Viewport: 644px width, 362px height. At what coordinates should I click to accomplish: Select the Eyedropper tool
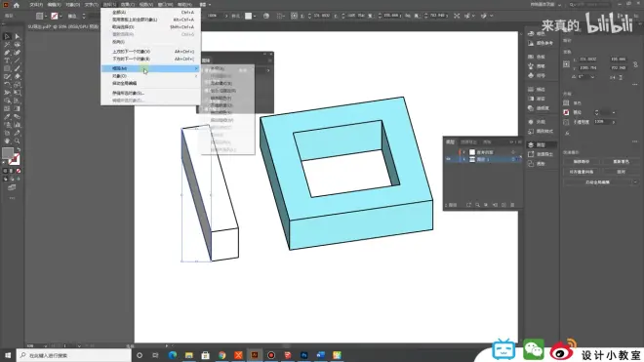pos(7,117)
